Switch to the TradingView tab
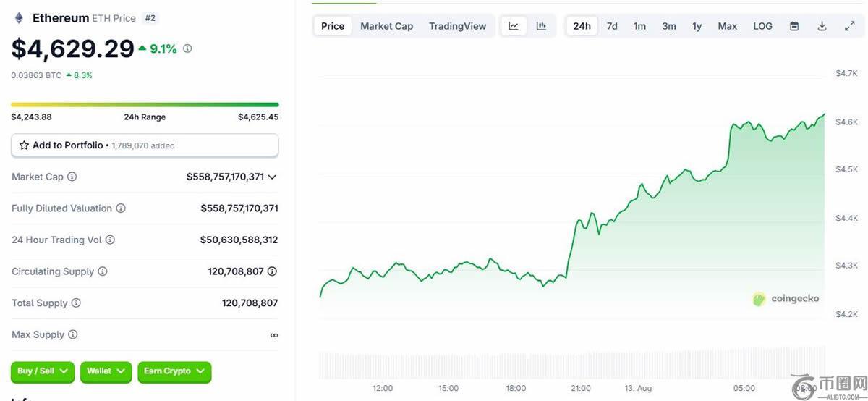Viewport: 868px width, 401px height. tap(458, 26)
